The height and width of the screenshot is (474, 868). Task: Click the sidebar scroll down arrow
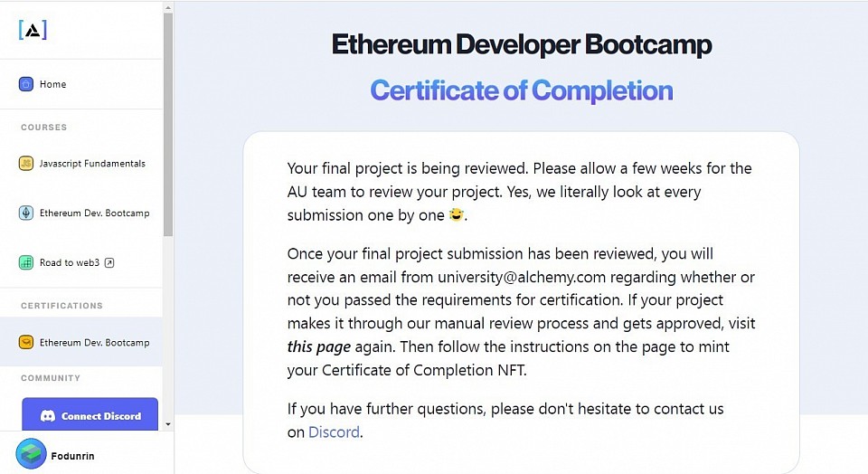[168, 425]
